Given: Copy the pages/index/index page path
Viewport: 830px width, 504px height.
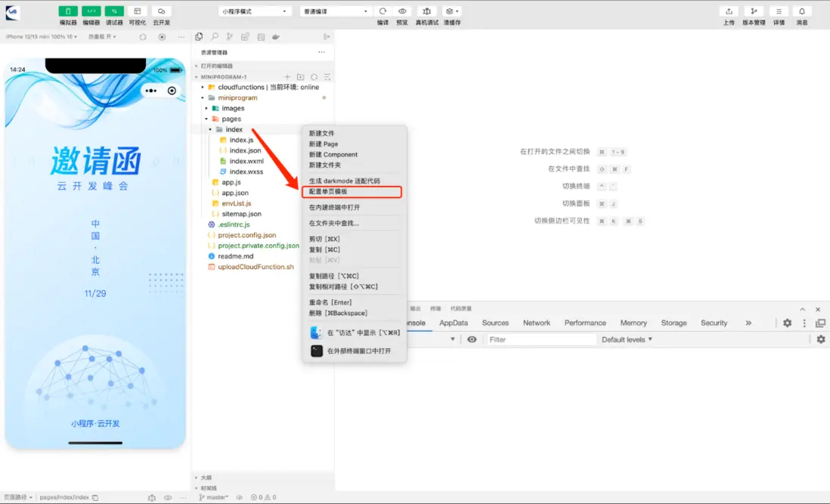Looking at the screenshot, I should pyautogui.click(x=95, y=497).
